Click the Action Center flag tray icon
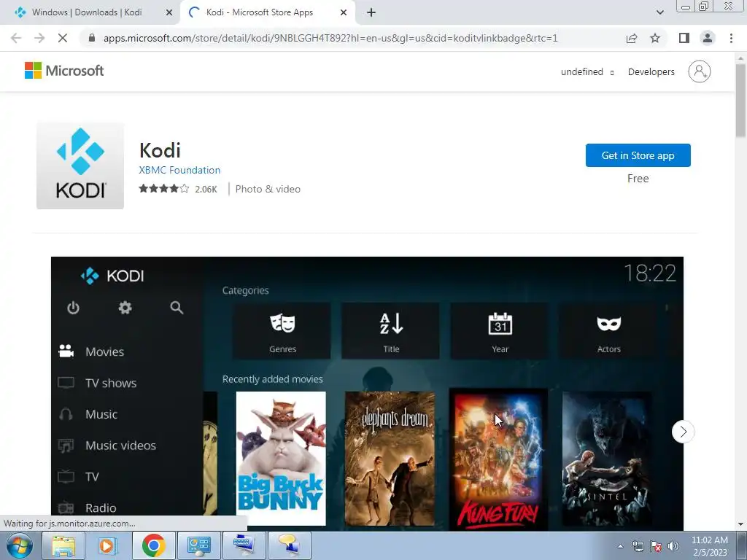The image size is (747, 560). click(x=656, y=546)
